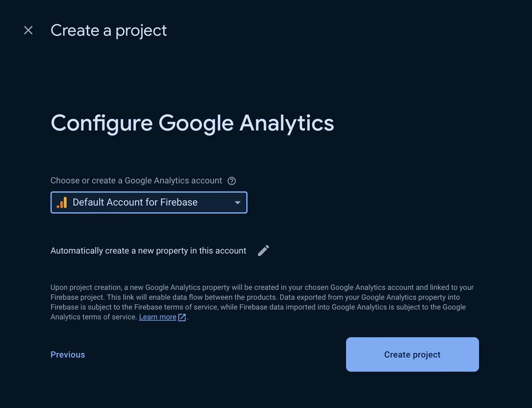The width and height of the screenshot is (532, 408).
Task: Click the edit icon beside automatic property creation
Action: 264,250
